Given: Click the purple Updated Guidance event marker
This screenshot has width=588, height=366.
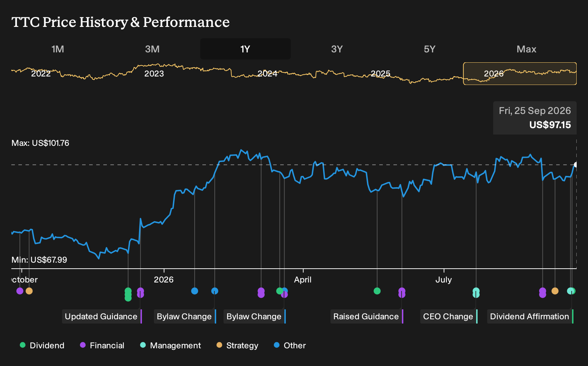Looking at the screenshot, I should [140, 293].
